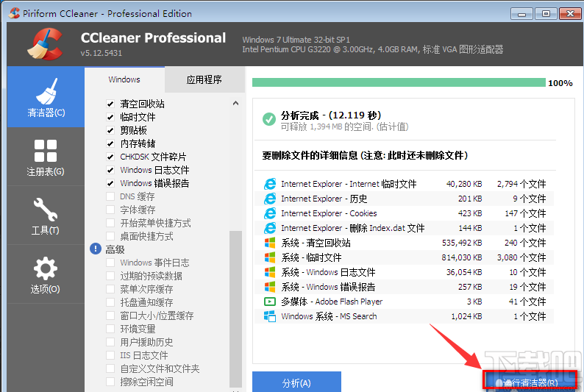
Task: Enable 自定义文件和文件夹 checkbox
Action: (110, 368)
